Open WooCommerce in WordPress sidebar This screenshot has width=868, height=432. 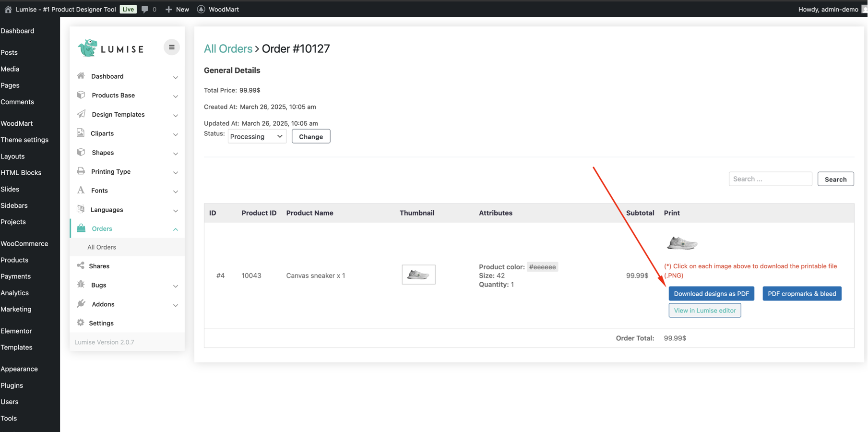pos(24,243)
